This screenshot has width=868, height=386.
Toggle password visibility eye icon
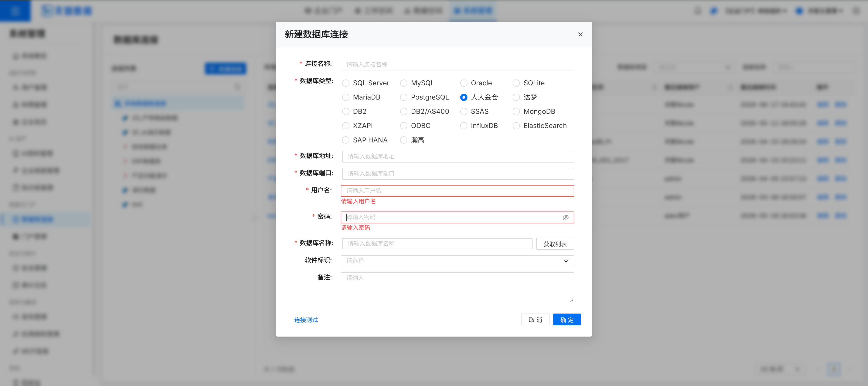[x=566, y=217]
